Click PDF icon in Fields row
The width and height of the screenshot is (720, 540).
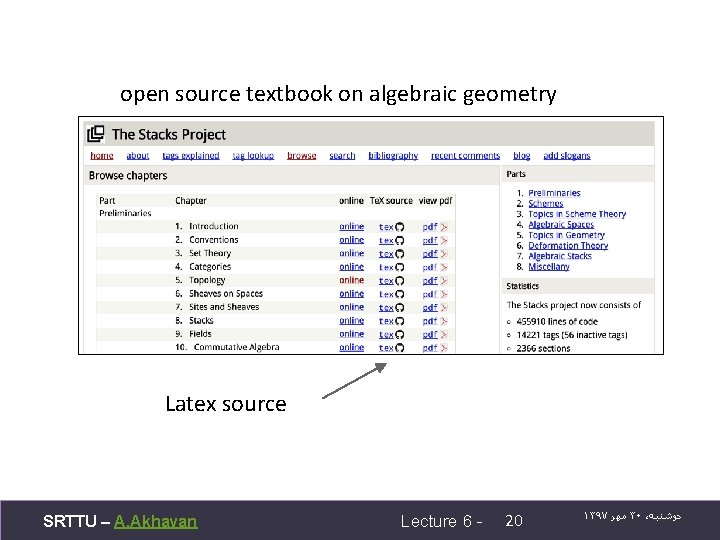[x=444, y=334]
